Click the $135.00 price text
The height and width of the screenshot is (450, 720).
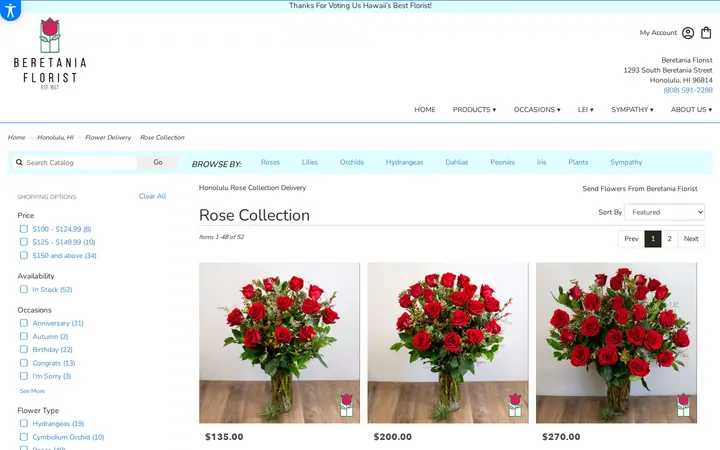tap(224, 437)
